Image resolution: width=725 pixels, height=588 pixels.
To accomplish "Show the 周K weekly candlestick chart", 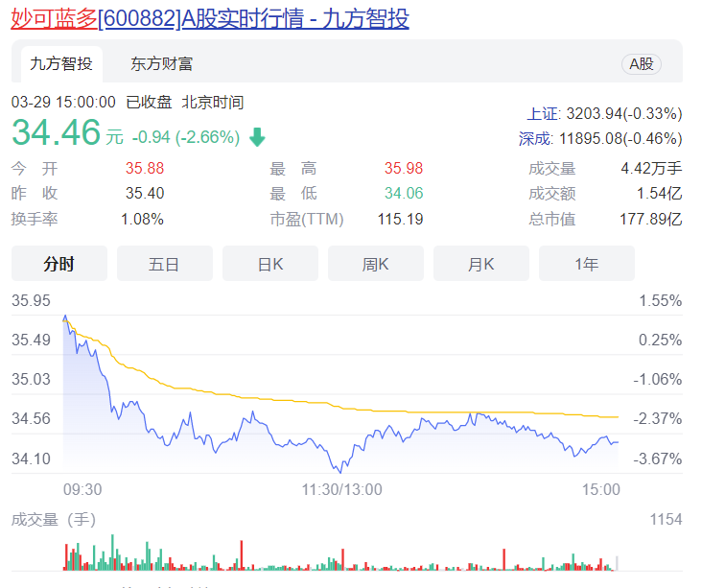I will (375, 264).
